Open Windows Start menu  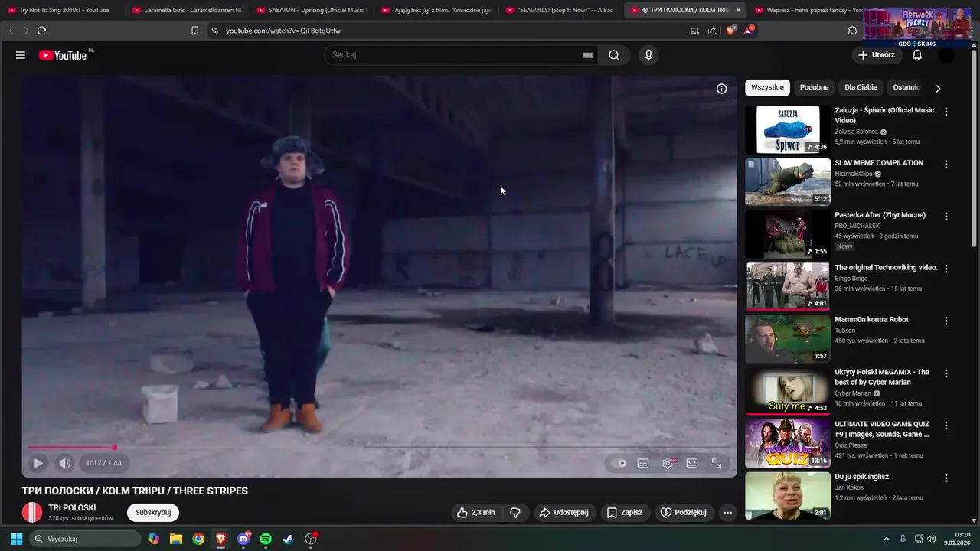(x=16, y=539)
